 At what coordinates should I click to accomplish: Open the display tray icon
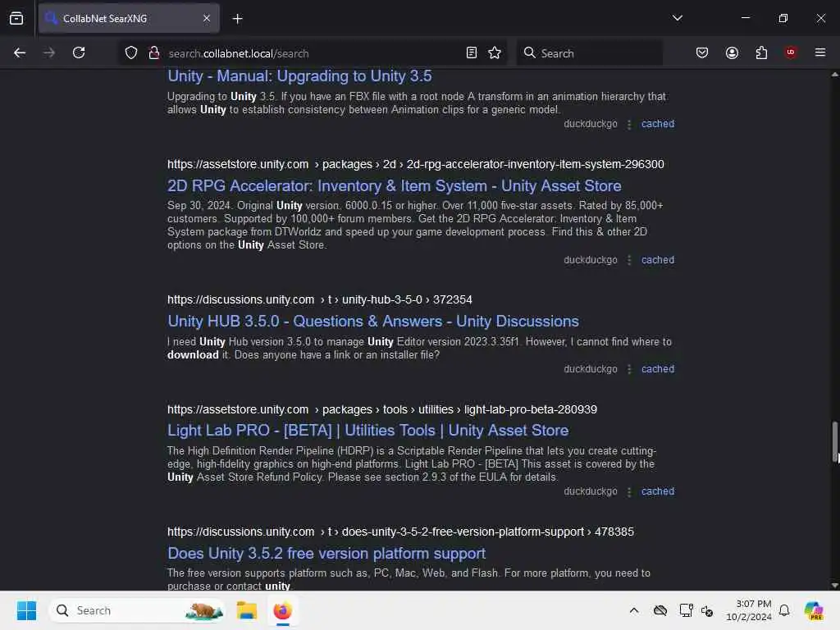[686, 610]
